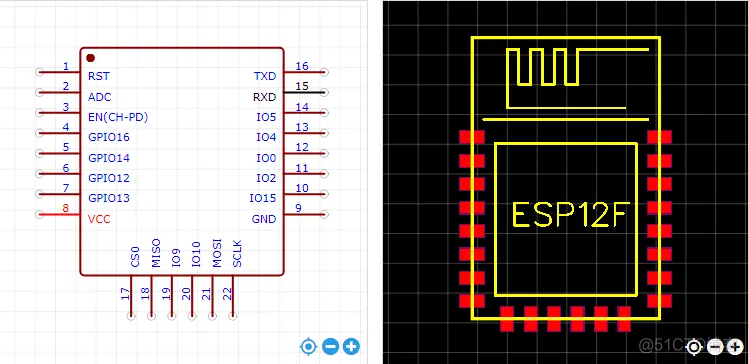The image size is (748, 364).
Task: Click the TXD pin label
Action: 265,76
